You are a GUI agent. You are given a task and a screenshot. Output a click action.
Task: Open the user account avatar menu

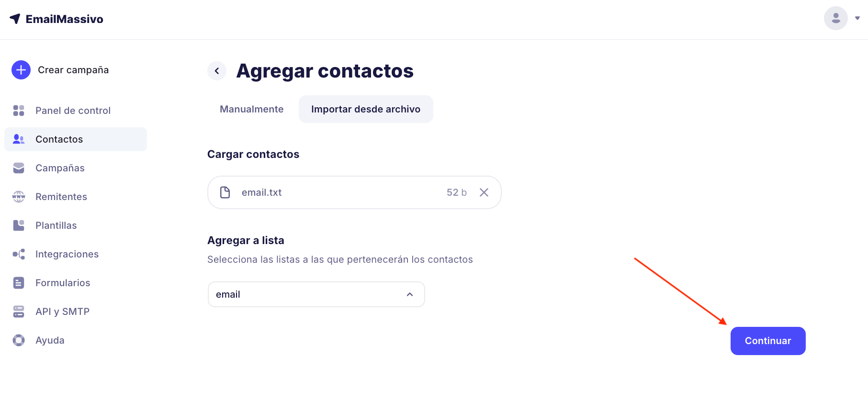pos(835,18)
